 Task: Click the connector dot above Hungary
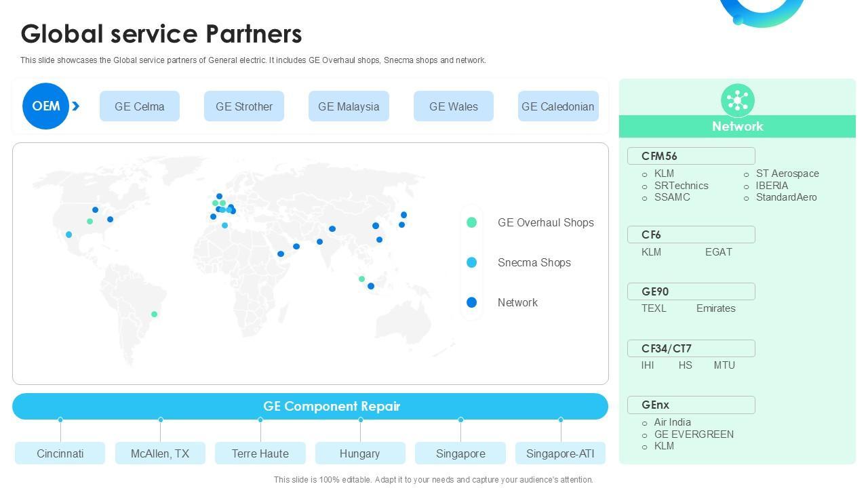[x=360, y=420]
